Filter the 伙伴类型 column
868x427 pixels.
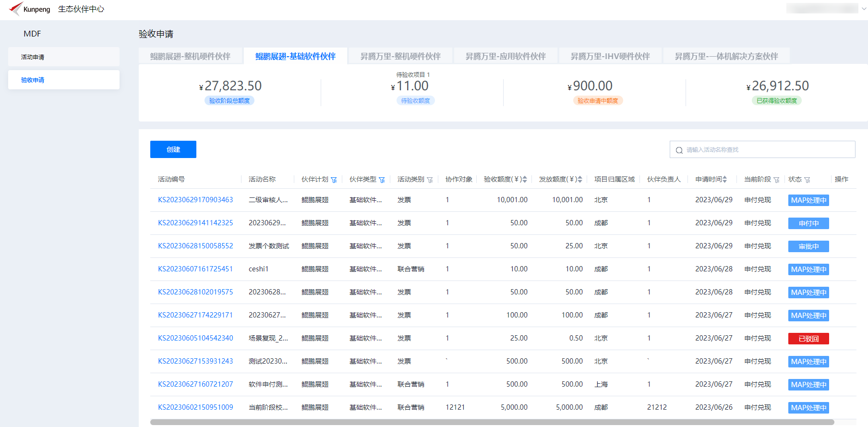(382, 180)
